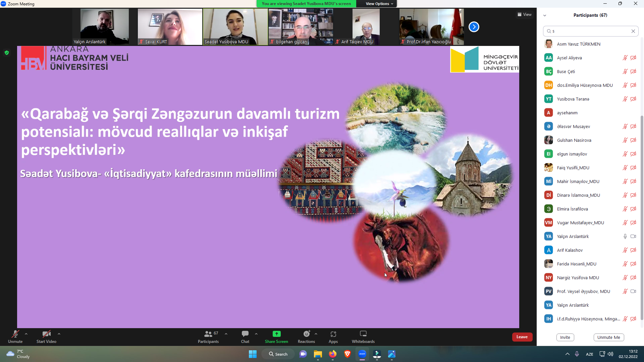Click the Participants icon in toolbar
The height and width of the screenshot is (362, 644).
[208, 334]
